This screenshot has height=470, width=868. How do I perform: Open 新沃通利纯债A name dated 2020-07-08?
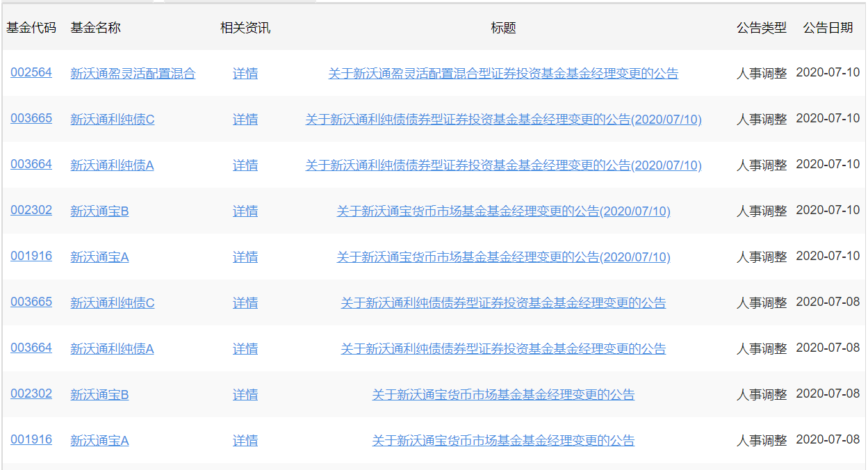(x=112, y=348)
